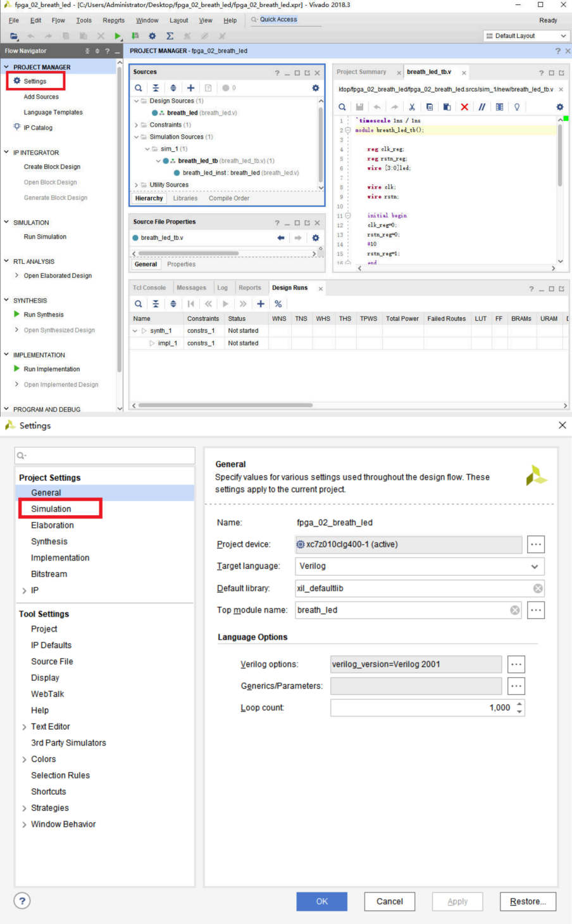Screen dimensions: 572x924
Task: Select Simulation under Project Settings
Action: (51, 509)
